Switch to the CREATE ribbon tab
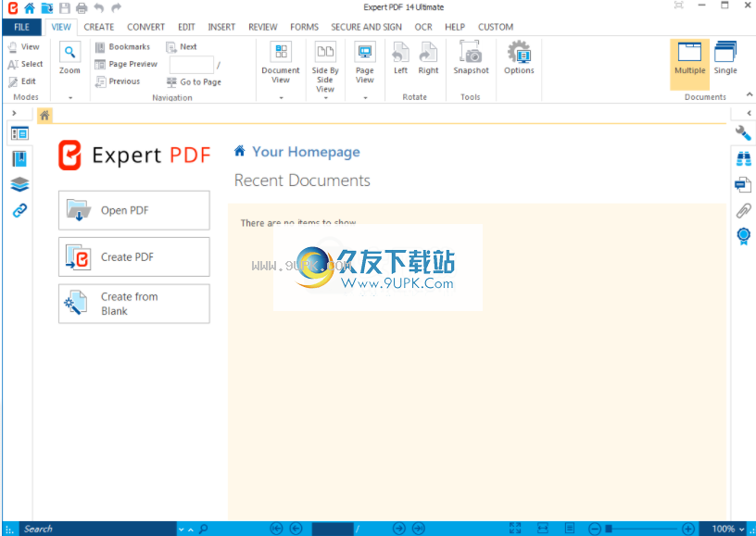This screenshot has width=756, height=536. click(99, 27)
